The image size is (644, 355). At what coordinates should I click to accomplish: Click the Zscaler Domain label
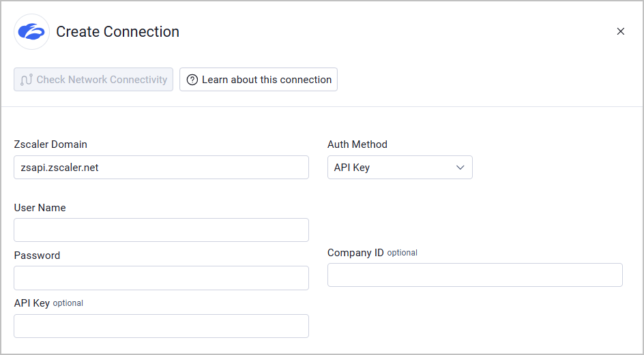click(x=50, y=144)
